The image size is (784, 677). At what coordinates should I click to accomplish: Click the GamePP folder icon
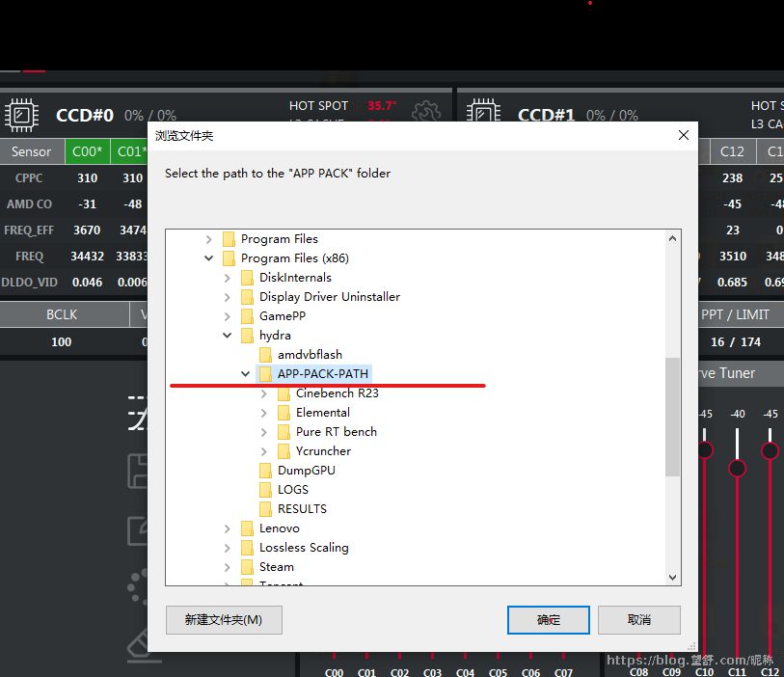click(x=247, y=316)
